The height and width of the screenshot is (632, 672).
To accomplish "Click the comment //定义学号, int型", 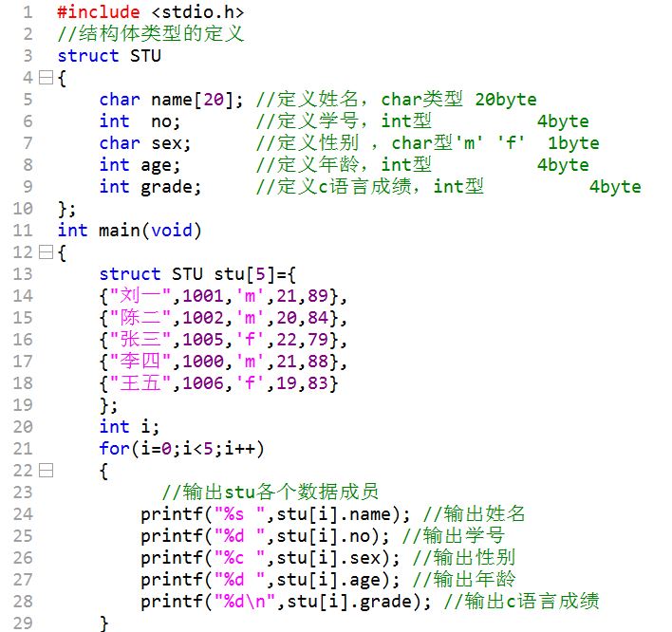I will [344, 121].
